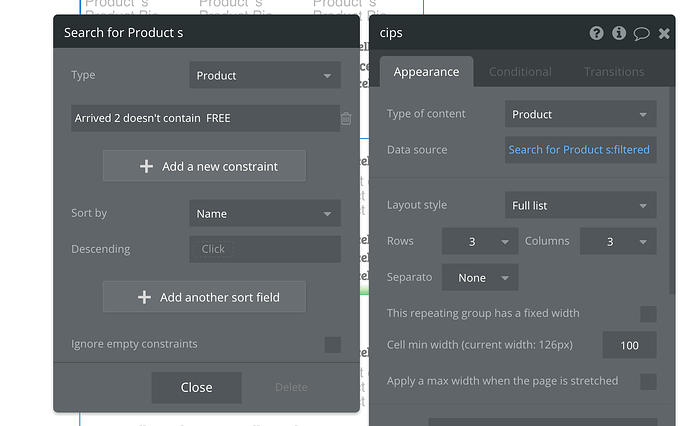Click the comment bubble icon
Screen dimensions: 690x426
tap(642, 33)
